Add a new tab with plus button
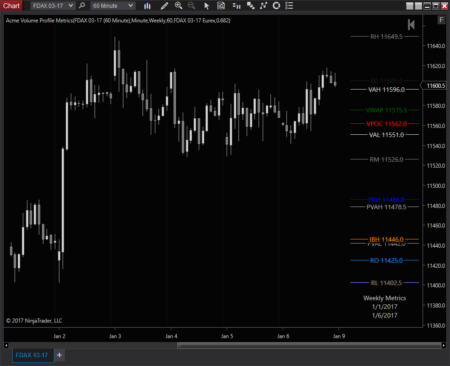Screen dimensions: 450x366 [x=59, y=355]
